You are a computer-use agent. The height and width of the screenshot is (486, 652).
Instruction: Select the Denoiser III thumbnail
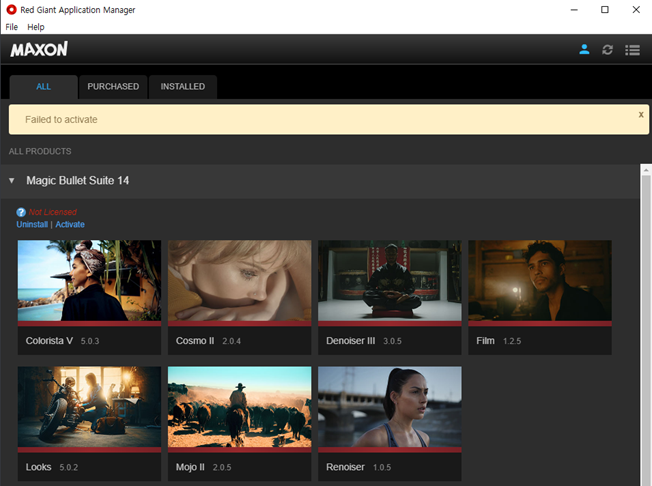[390, 281]
